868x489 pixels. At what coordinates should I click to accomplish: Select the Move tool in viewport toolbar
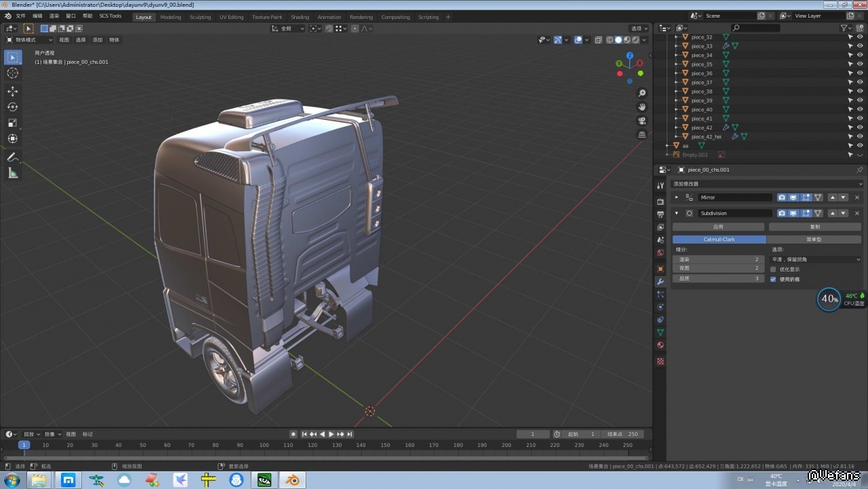tap(12, 91)
